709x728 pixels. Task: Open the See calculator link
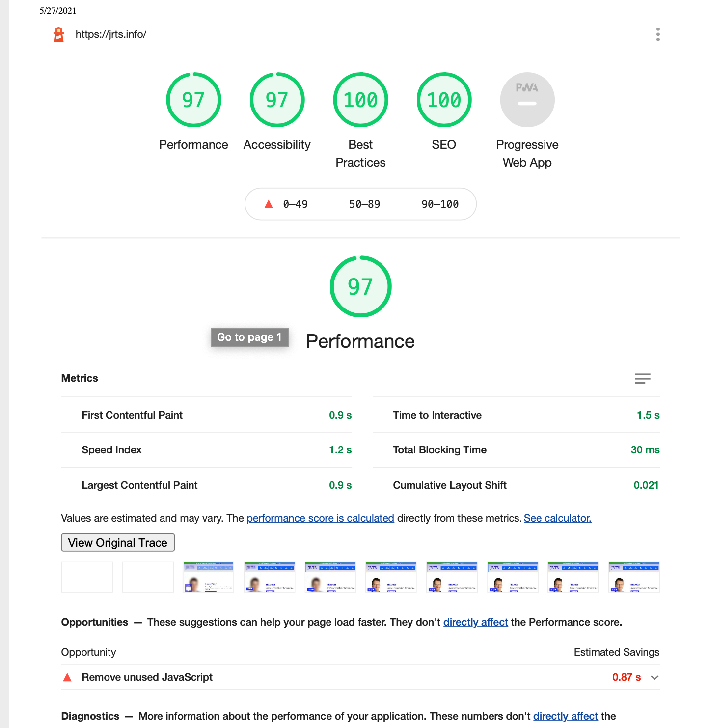558,518
